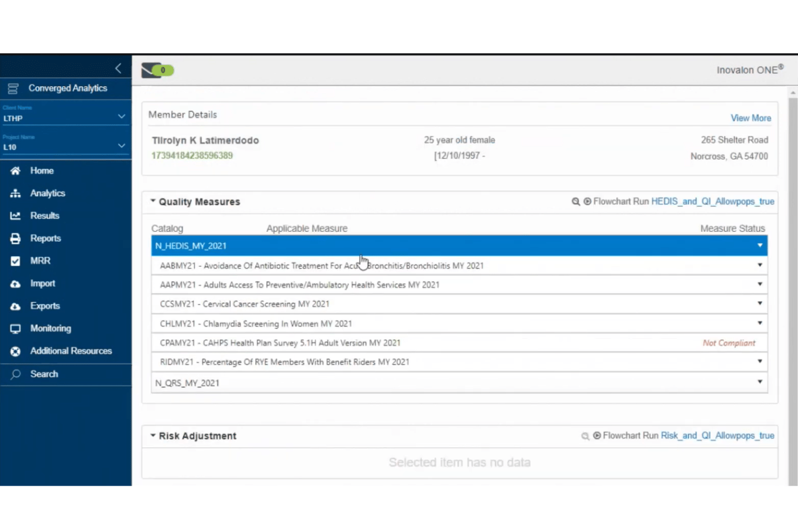Click the Results chart icon
The image size is (798, 532).
[16, 216]
